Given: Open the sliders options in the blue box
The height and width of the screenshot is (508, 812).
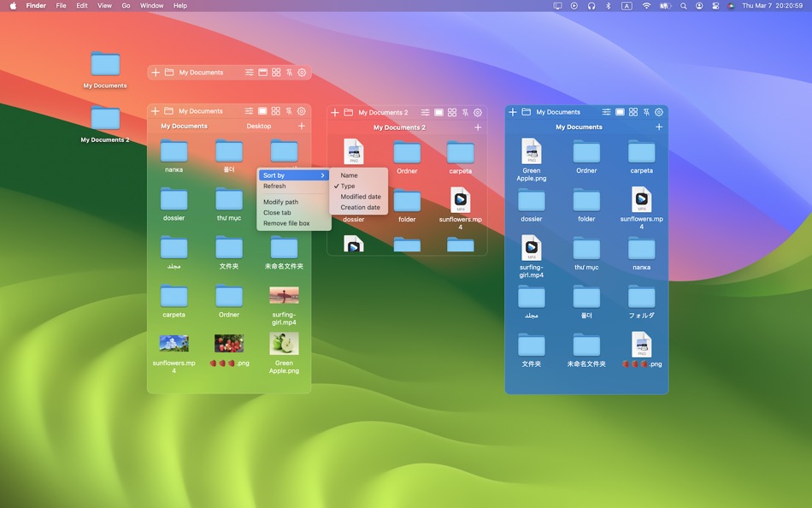Looking at the screenshot, I should (x=606, y=112).
